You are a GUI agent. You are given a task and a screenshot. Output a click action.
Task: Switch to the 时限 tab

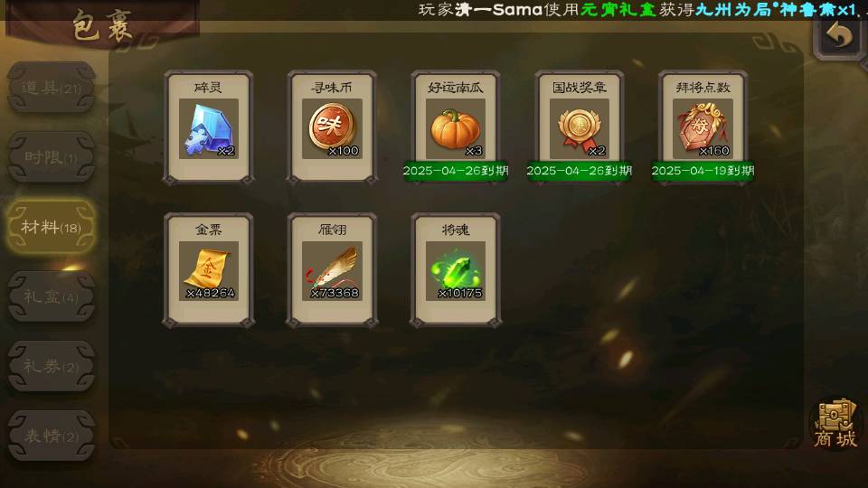coord(51,157)
